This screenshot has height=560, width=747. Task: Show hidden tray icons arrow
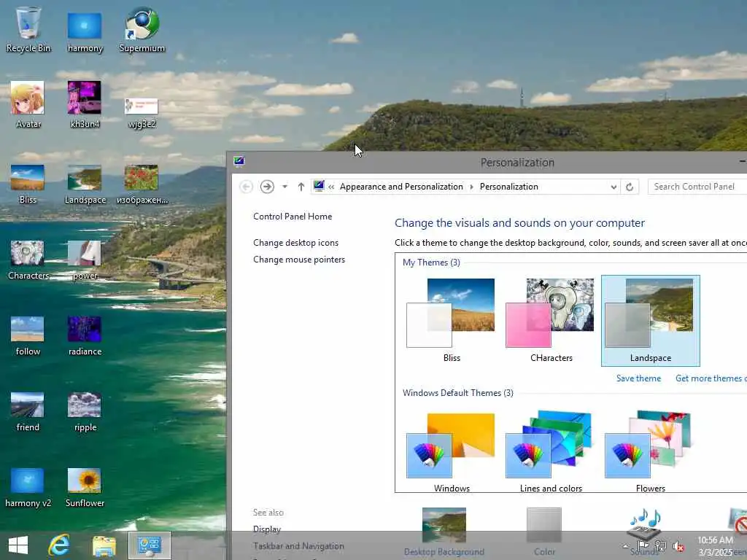pos(625,546)
